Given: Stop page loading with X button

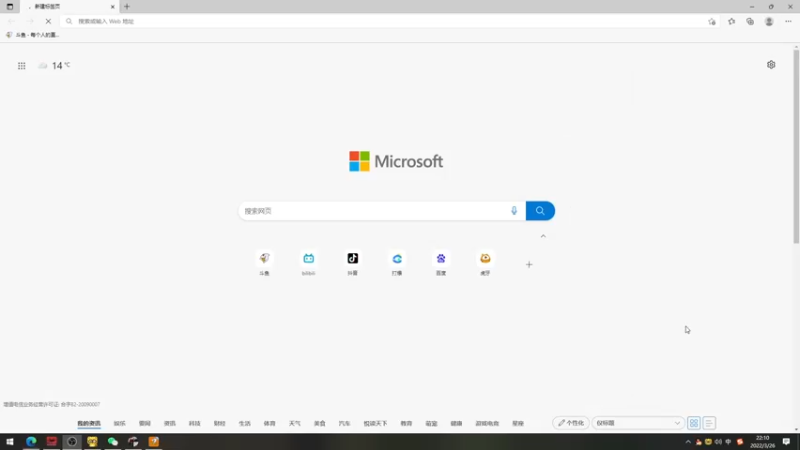Looking at the screenshot, I should [x=48, y=21].
